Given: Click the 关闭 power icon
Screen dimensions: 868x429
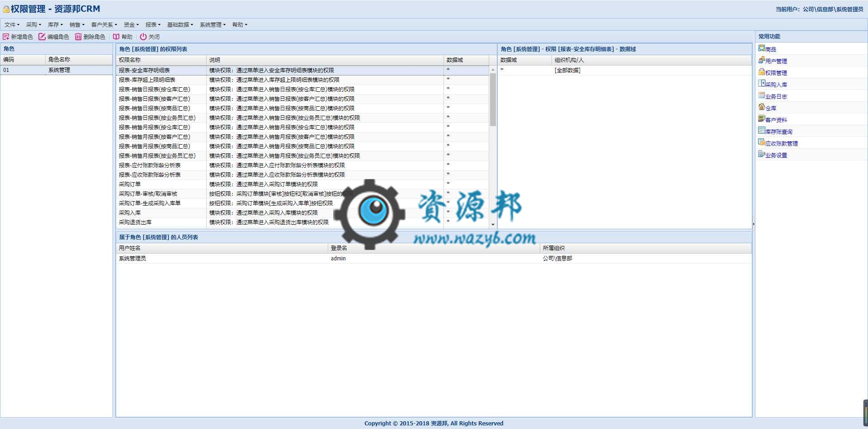Looking at the screenshot, I should (x=143, y=37).
